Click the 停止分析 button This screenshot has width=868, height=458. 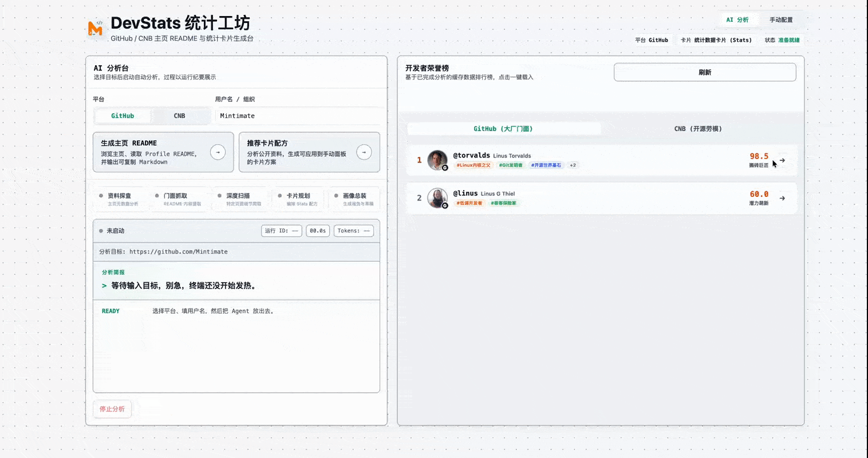[112, 409]
